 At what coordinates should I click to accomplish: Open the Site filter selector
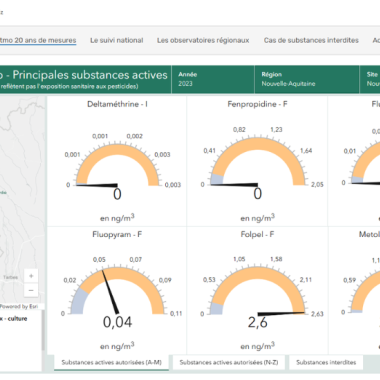click(x=370, y=79)
